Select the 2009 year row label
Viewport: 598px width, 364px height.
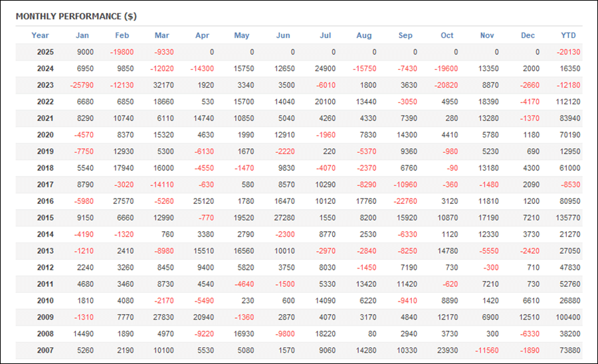coord(45,318)
